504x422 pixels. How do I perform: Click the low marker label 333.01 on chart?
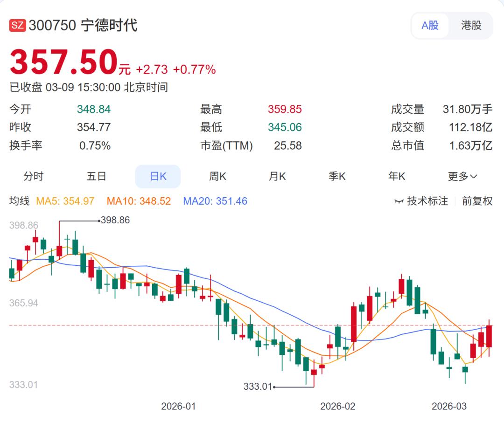coord(258,387)
